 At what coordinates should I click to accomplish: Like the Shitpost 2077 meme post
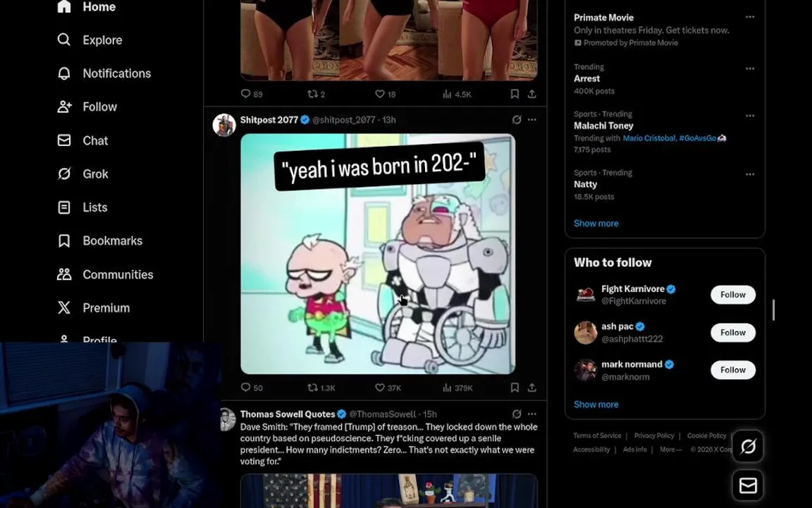[388, 388]
